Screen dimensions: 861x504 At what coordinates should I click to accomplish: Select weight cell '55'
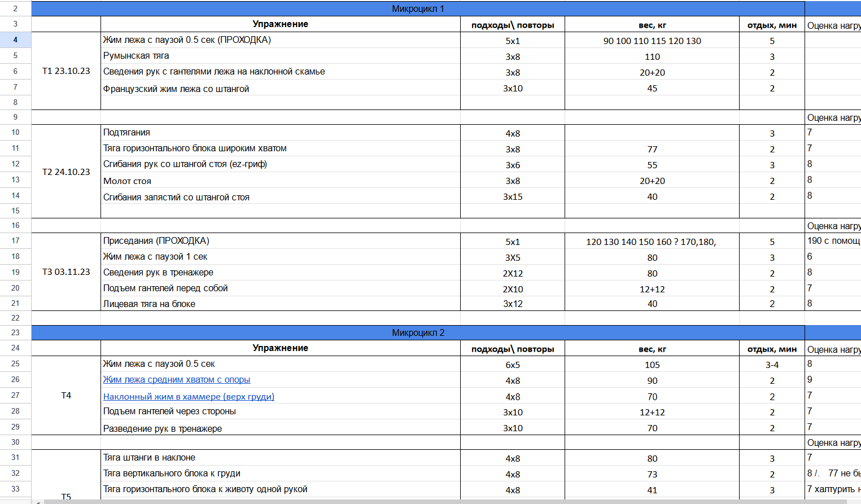(652, 165)
